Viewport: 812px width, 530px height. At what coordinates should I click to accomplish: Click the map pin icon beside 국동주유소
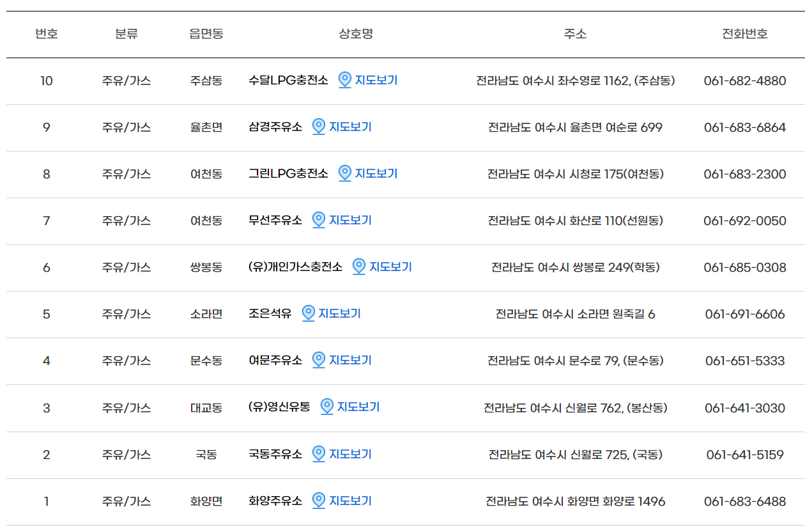pos(319,454)
